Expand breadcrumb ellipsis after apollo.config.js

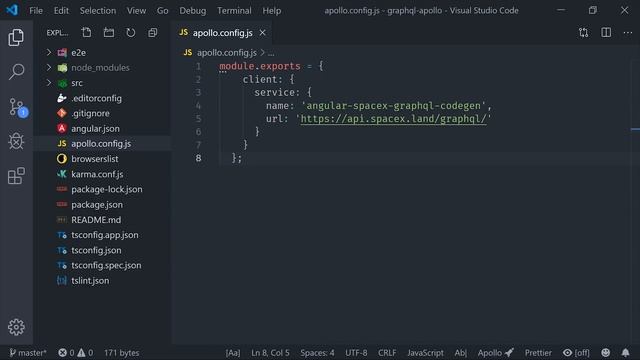(x=271, y=53)
